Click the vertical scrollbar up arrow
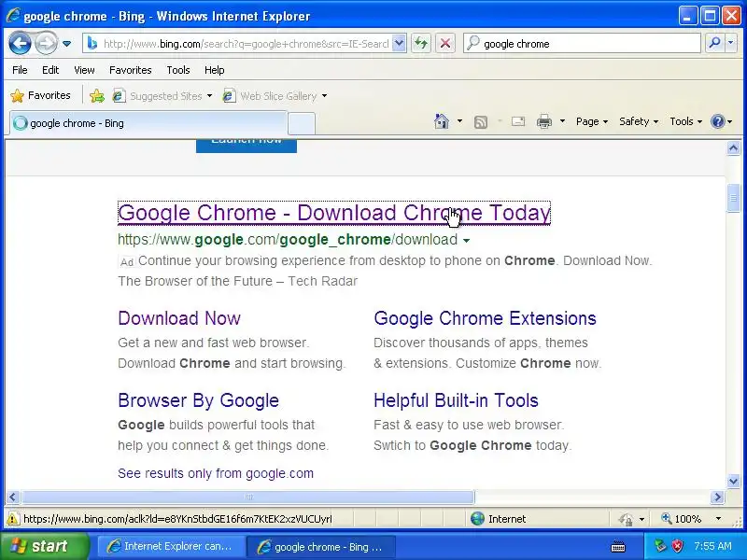Viewport: 747px width, 560px height. pos(733,148)
